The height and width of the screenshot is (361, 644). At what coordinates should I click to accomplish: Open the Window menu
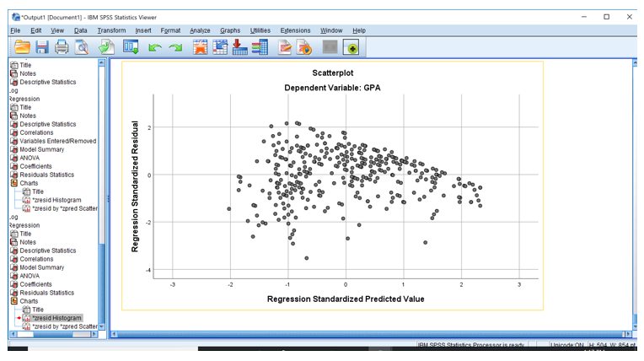pyautogui.click(x=331, y=30)
